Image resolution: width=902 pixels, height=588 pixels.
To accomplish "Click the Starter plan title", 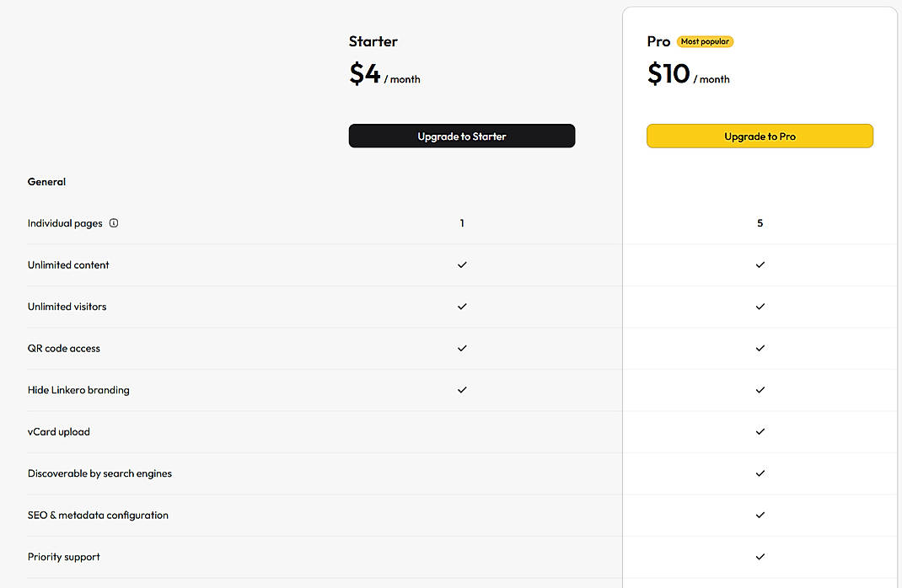I will coord(373,40).
